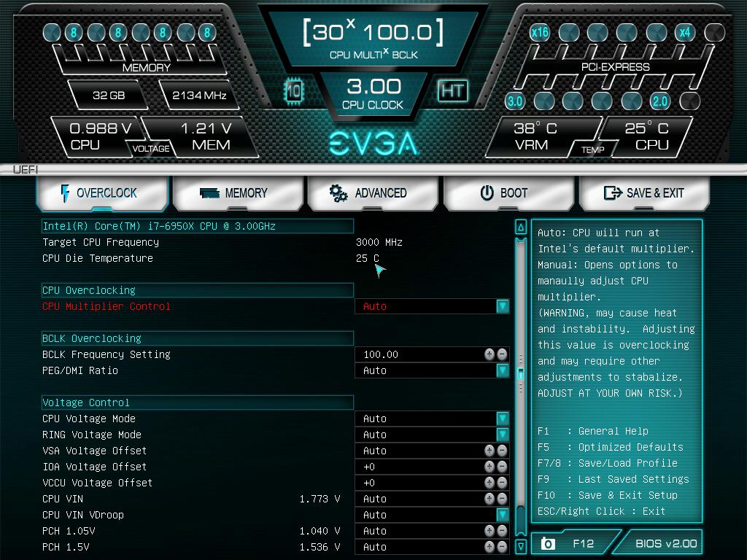Open the Save & Exit tab
This screenshot has height=560, width=747.
pos(645,192)
